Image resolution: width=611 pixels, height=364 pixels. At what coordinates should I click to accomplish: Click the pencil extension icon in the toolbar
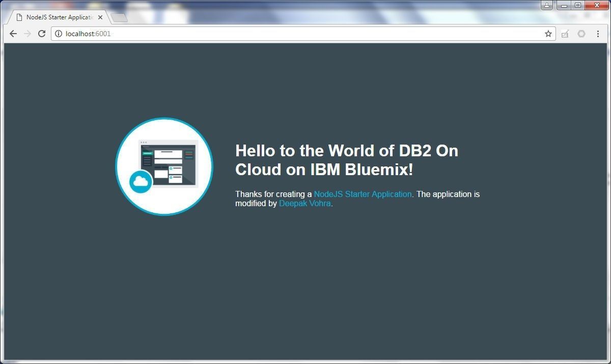(565, 34)
